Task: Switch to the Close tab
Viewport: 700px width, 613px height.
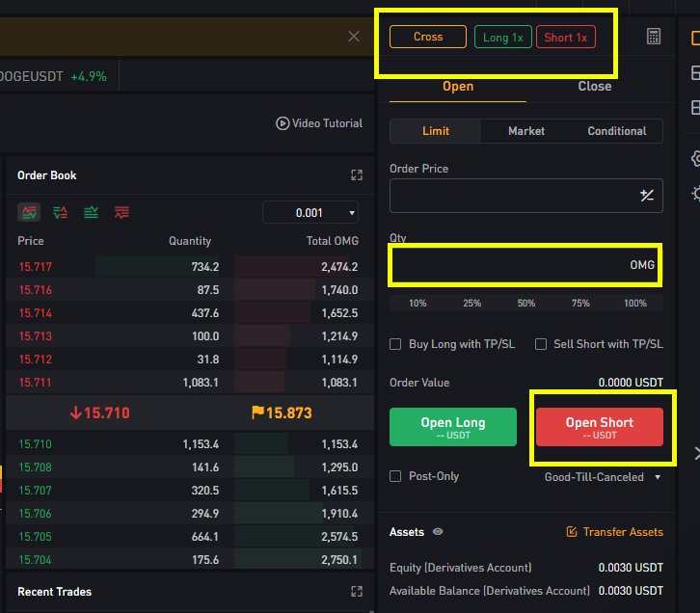Action: [x=594, y=86]
